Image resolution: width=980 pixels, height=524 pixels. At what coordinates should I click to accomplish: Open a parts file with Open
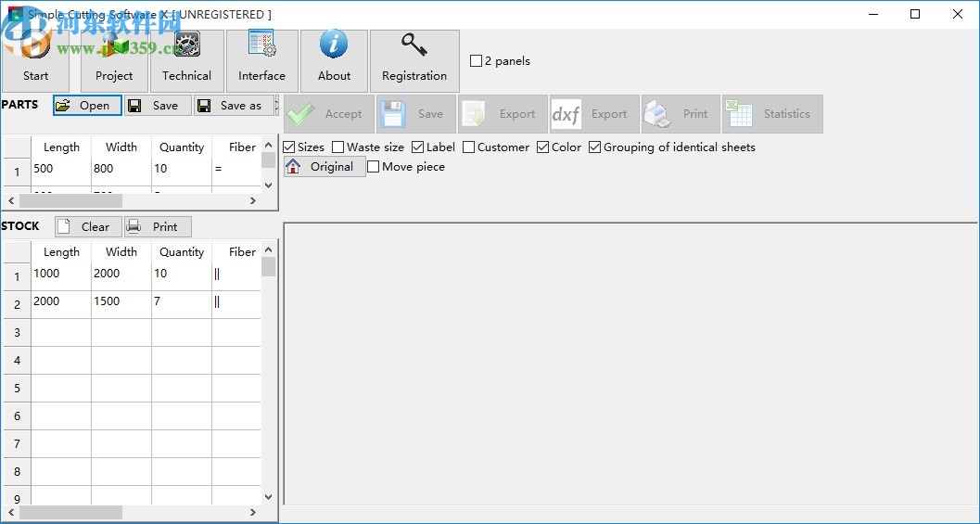87,106
